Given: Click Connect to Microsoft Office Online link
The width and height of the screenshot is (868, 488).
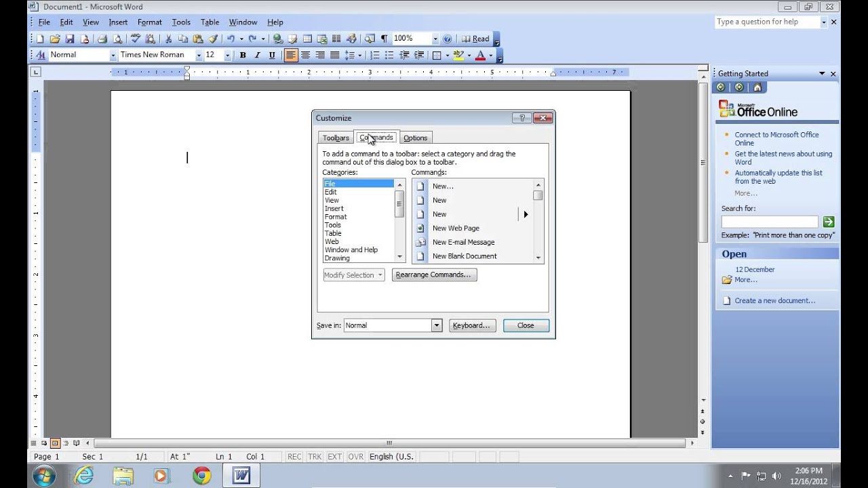Looking at the screenshot, I should click(x=776, y=139).
